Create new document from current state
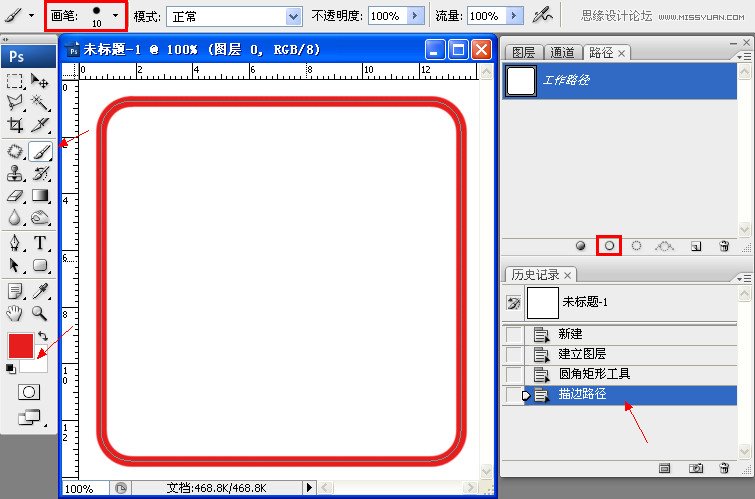Screen dimensions: 755x499 coord(664,468)
